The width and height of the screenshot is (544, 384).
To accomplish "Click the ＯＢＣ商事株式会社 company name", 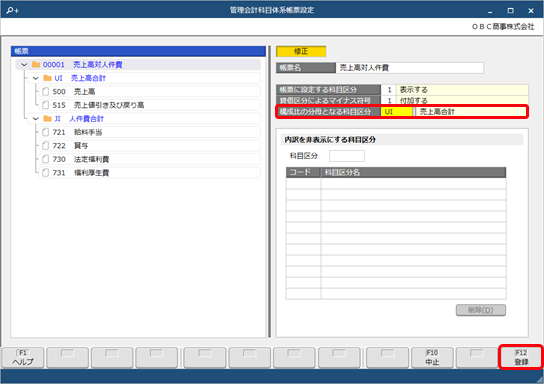I will (503, 27).
